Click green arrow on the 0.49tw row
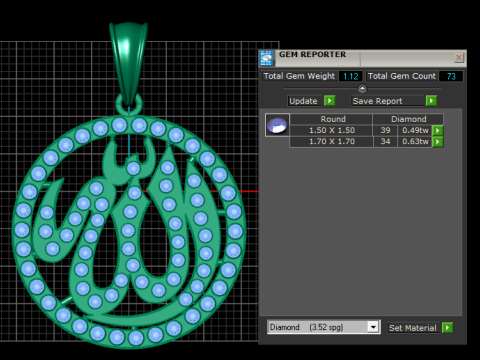Viewport: 480px width, 360px height. (438, 130)
